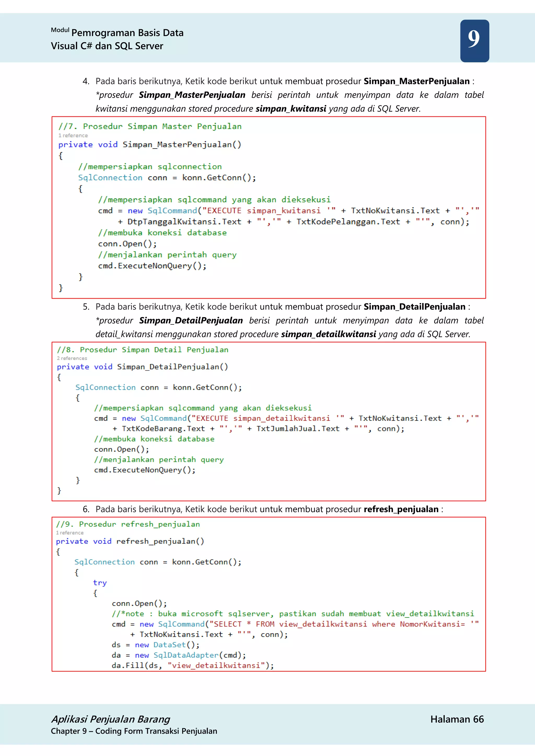Click the comment '//8. Prosedur Simpan Detail Penjualan'
This screenshot has height=756, width=535.
coord(143,350)
